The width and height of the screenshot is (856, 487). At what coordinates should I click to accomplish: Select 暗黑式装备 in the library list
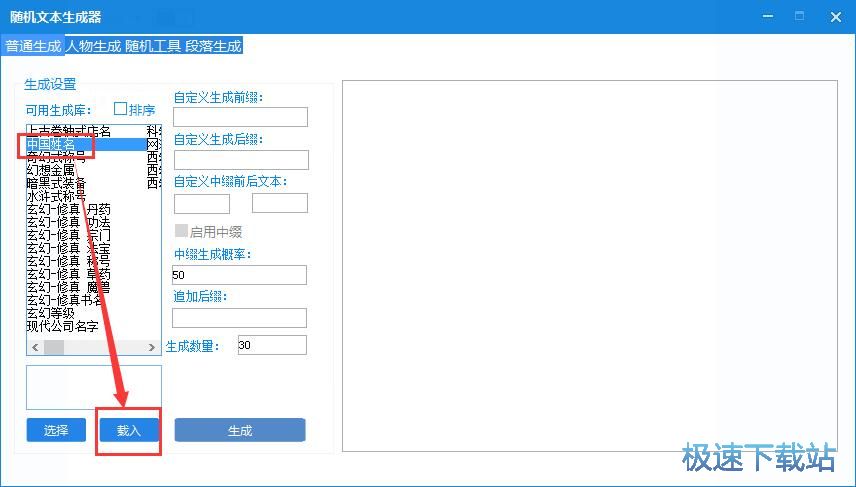[x=56, y=183]
